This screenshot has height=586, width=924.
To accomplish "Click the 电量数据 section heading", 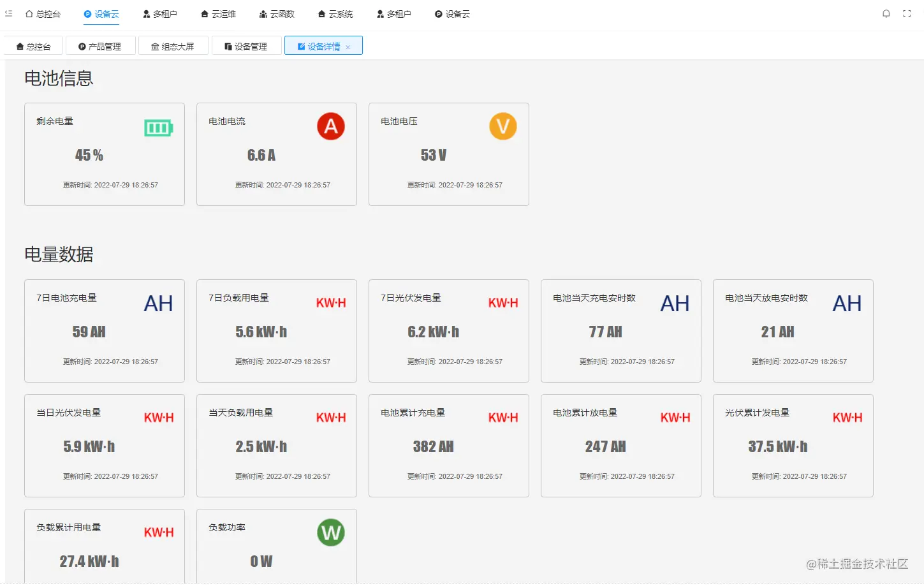I will click(59, 254).
